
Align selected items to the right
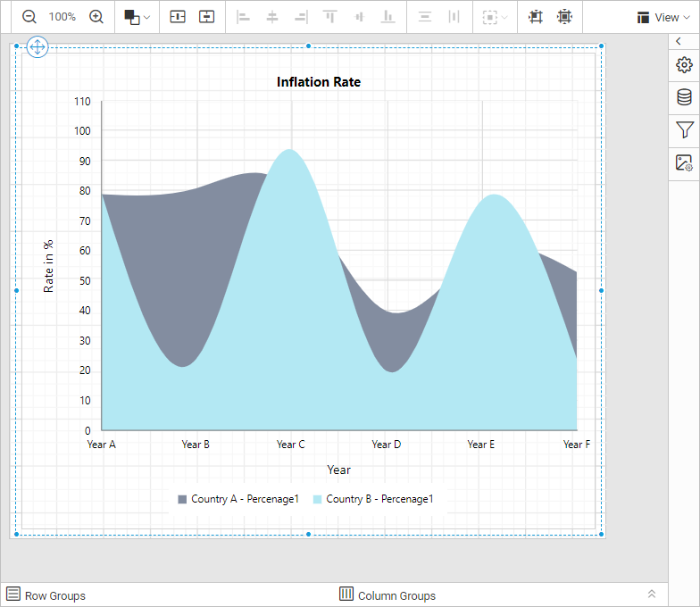(x=302, y=17)
